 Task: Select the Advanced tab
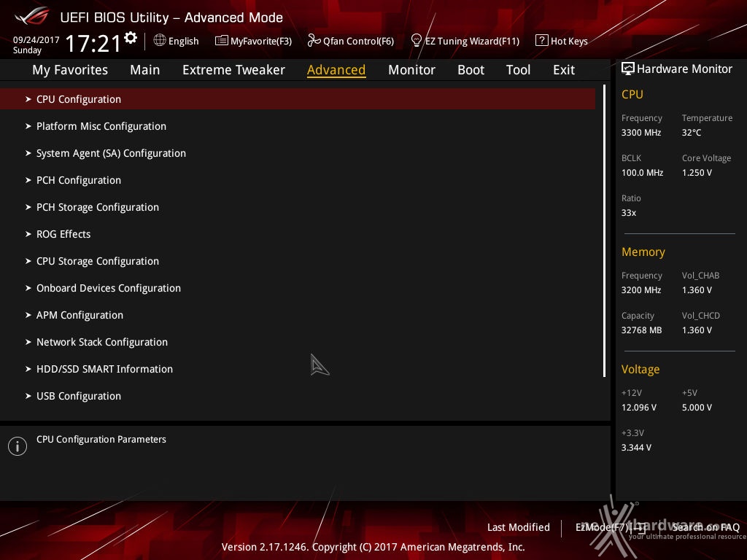click(336, 70)
